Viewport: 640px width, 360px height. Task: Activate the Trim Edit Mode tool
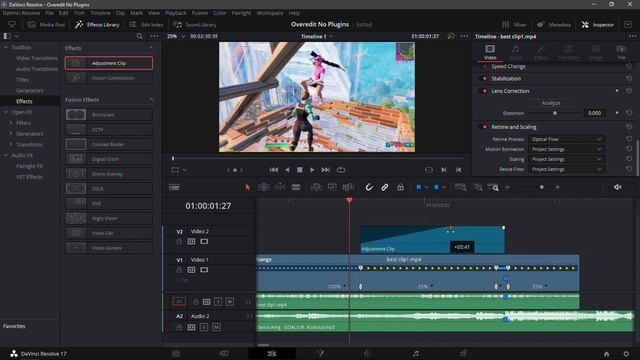(x=264, y=187)
